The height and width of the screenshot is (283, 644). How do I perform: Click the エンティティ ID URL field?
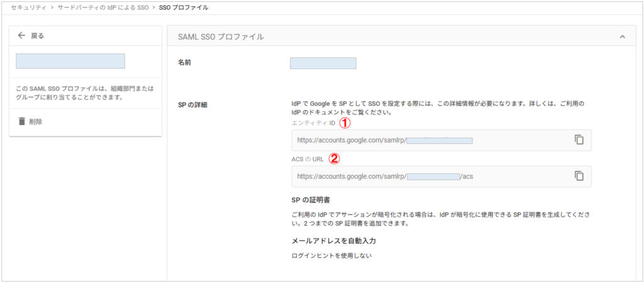click(428, 140)
